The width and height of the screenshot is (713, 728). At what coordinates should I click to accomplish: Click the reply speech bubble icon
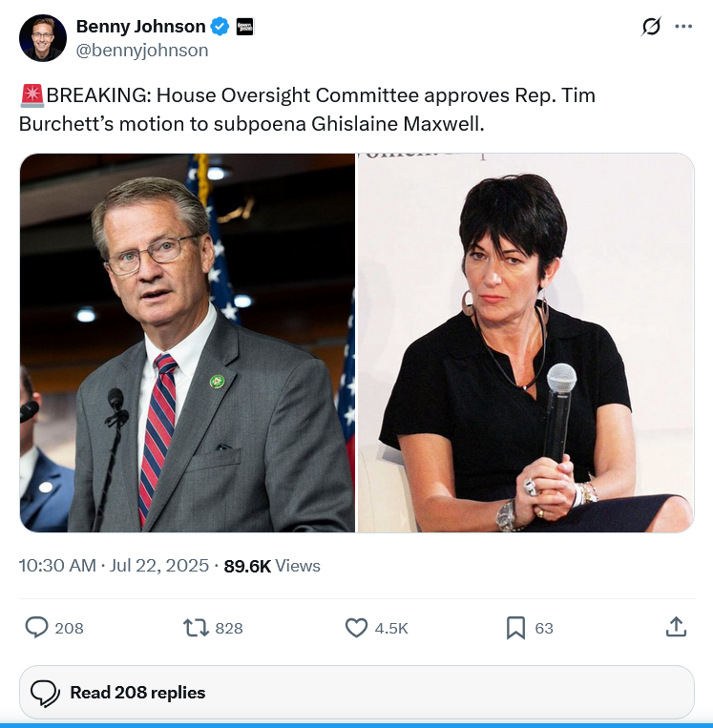36,628
